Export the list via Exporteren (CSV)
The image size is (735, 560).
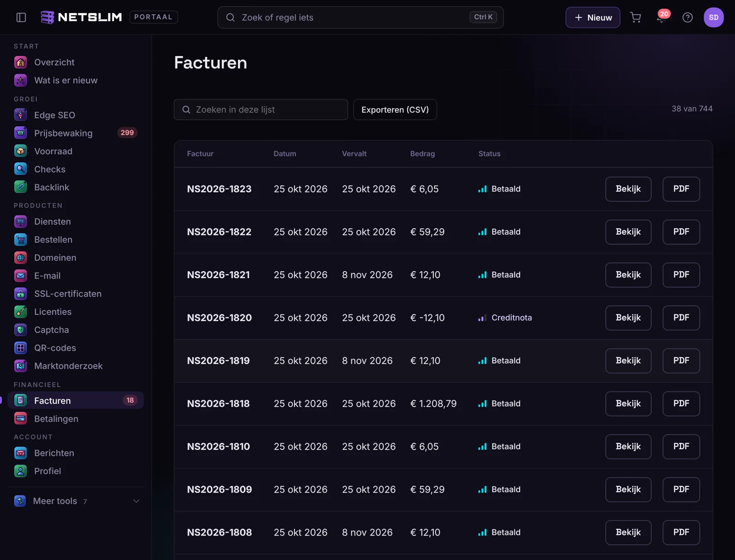(395, 110)
